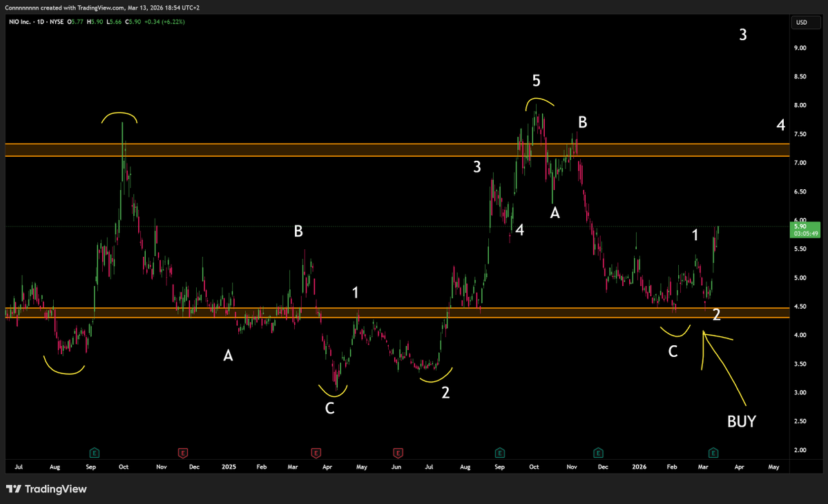Click the 4.50 price axis label
Screen dimensions: 828x504
pos(800,307)
